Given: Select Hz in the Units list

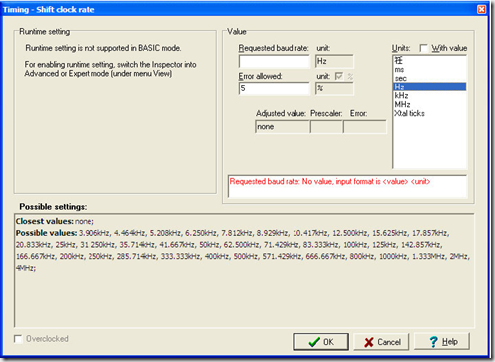Looking at the screenshot, I should [x=429, y=87].
